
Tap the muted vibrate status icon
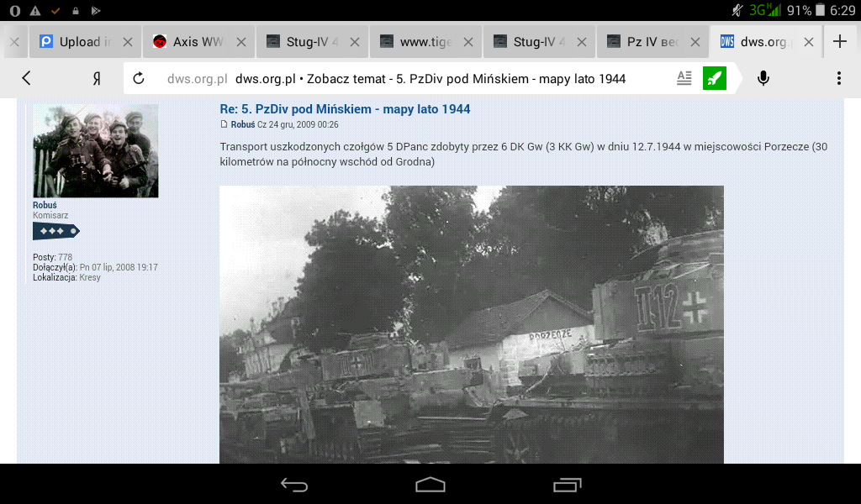(x=737, y=10)
